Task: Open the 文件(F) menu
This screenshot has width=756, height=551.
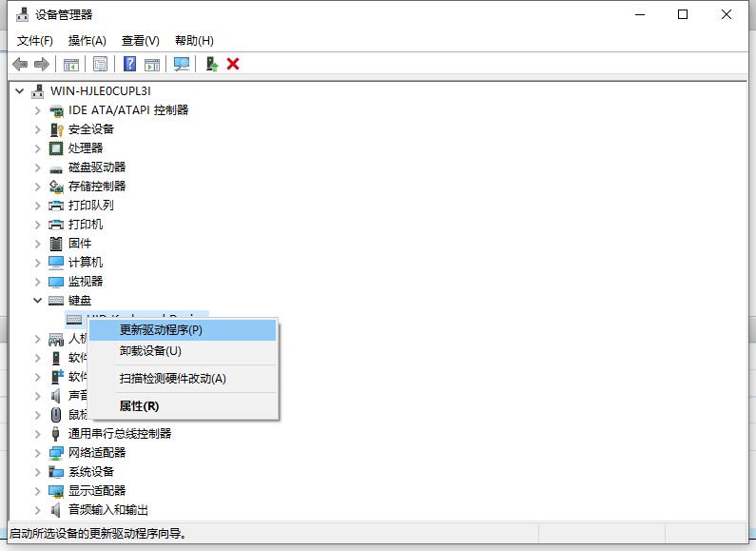Action: coord(35,41)
